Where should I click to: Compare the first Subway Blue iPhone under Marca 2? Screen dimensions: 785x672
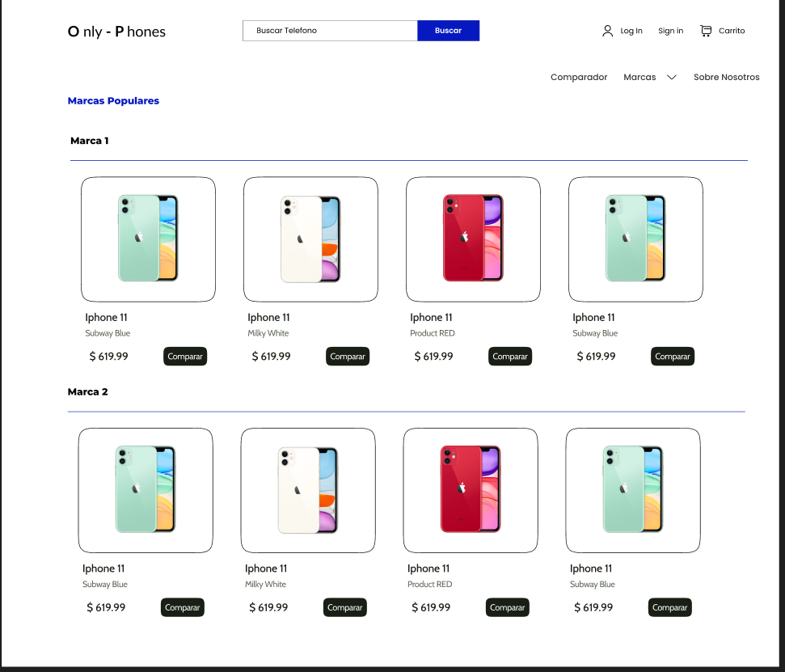tap(182, 607)
